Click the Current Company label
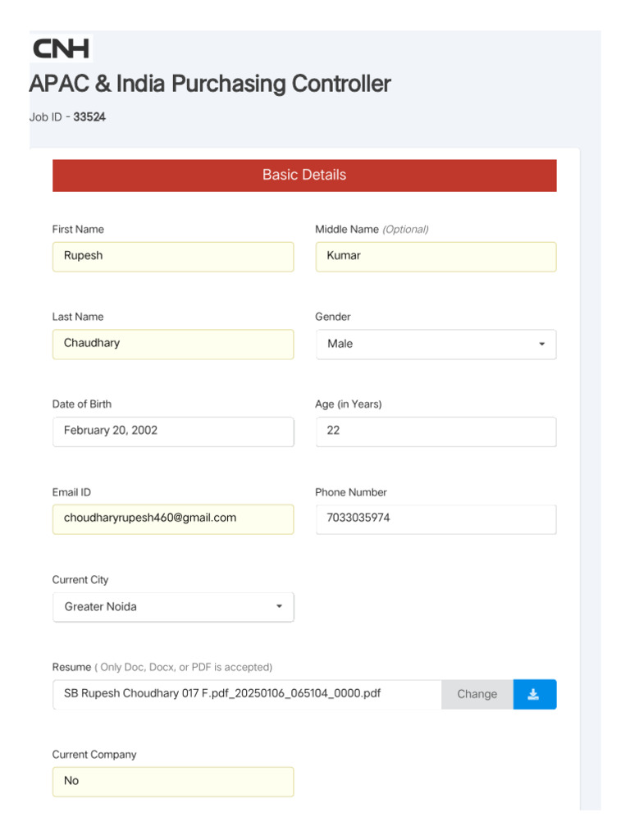630x840 pixels. (x=94, y=755)
